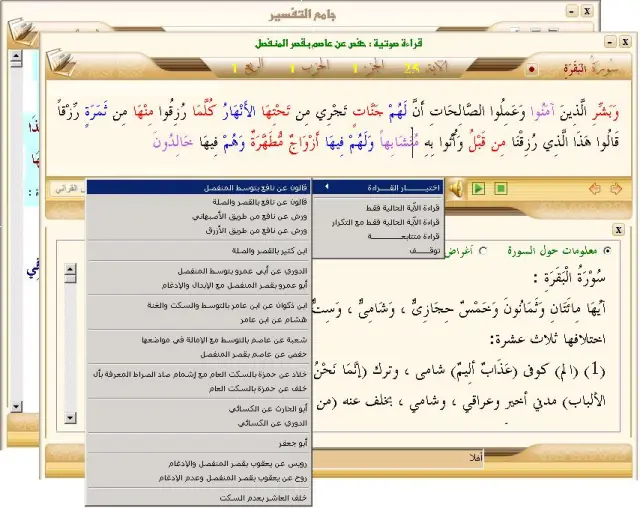Click the book icon in front window header

(x=61, y=62)
